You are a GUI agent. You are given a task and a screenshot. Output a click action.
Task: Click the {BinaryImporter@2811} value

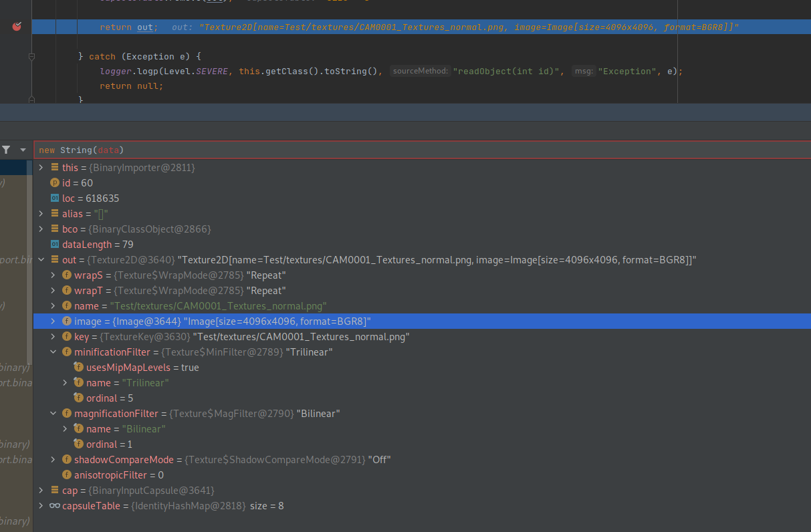point(142,168)
